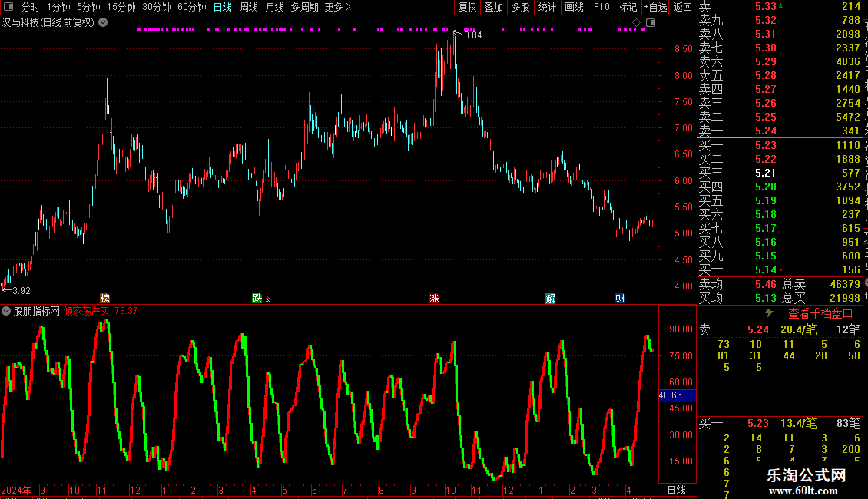The width and height of the screenshot is (868, 499).
Task: Click the 涨 event marker icon
Action: click(x=434, y=299)
